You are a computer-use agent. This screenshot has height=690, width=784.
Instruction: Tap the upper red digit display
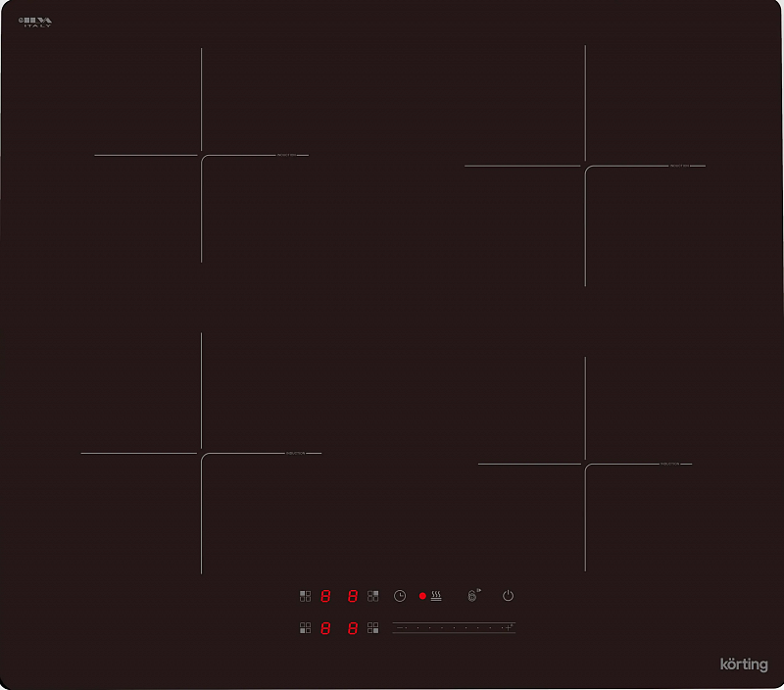pyautogui.click(x=338, y=595)
